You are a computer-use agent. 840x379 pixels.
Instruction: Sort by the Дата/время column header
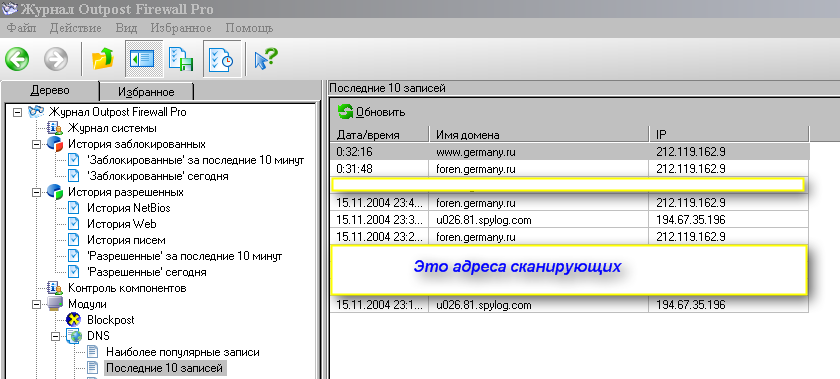pos(379,135)
